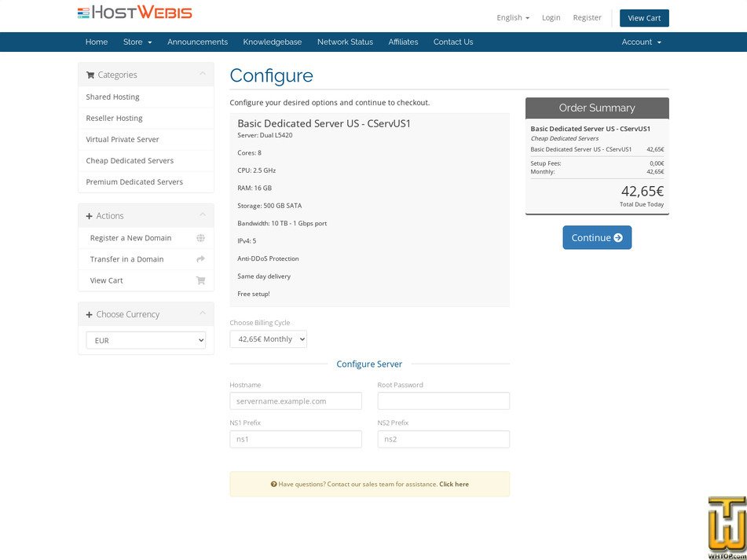Click the question mark icon in the assistance notice
Image resolution: width=747 pixels, height=560 pixels.
point(275,484)
